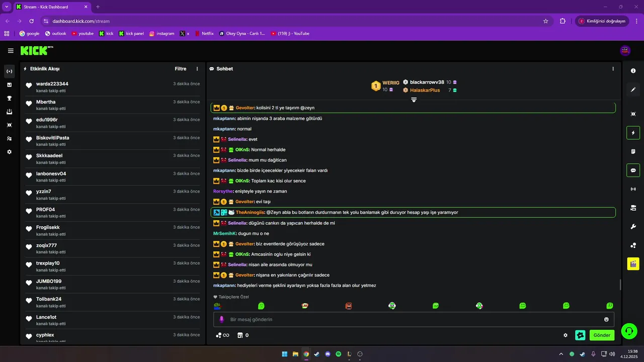This screenshot has width=644, height=362.
Task: Click the wrench tools icon in right sidebar
Action: (x=633, y=226)
